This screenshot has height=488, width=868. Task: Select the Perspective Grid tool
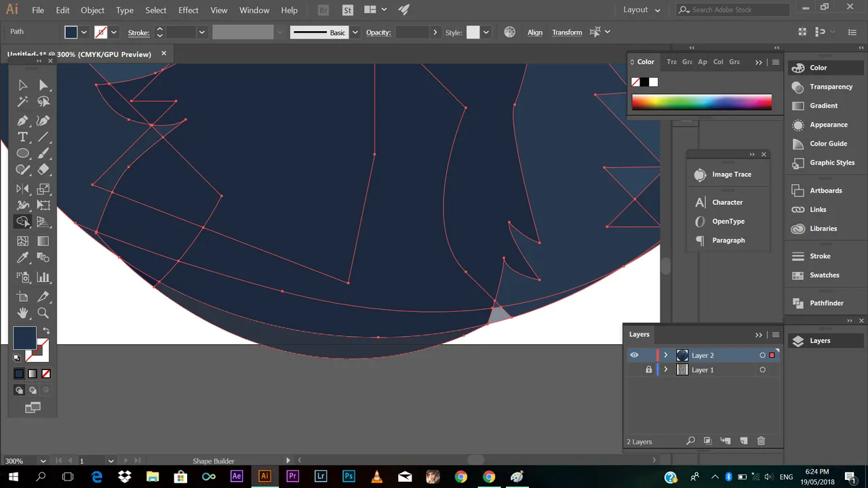(43, 222)
